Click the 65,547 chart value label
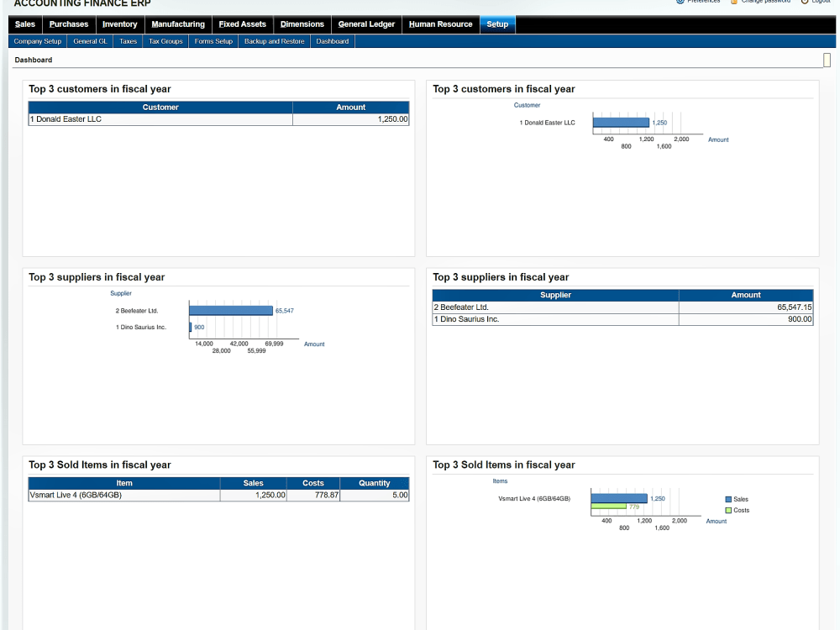 click(285, 311)
